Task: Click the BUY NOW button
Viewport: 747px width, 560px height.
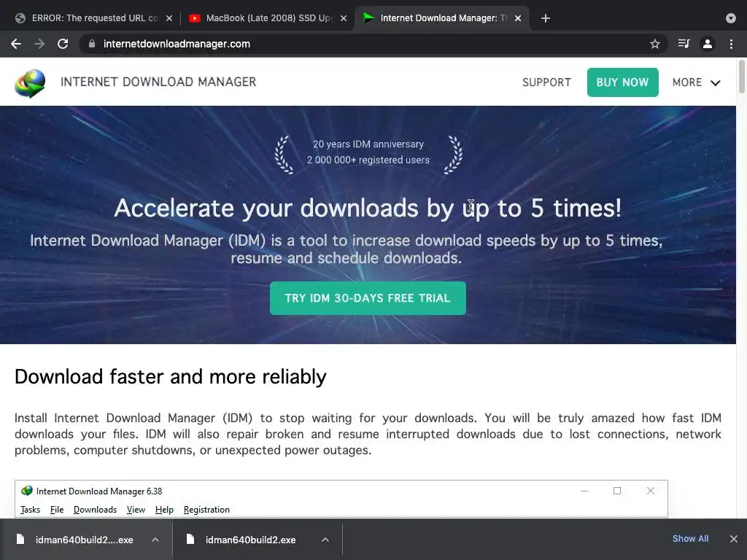Action: (x=623, y=82)
